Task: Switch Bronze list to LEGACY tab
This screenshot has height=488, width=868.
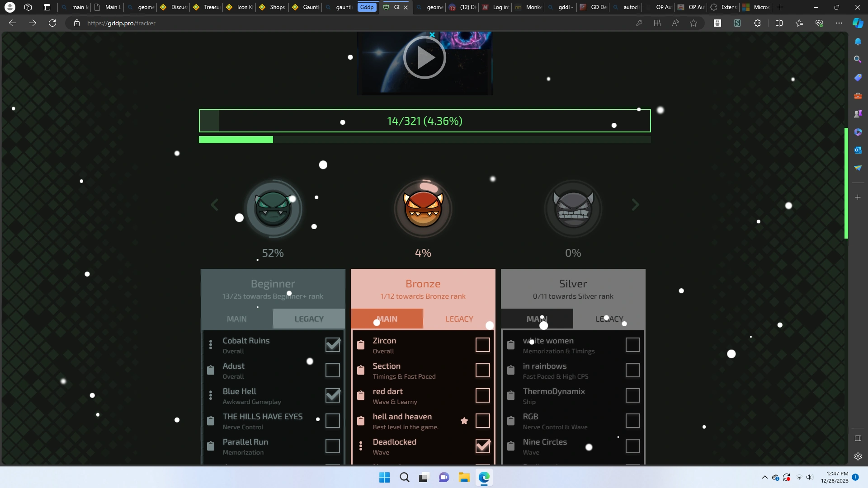Action: pyautogui.click(x=459, y=319)
